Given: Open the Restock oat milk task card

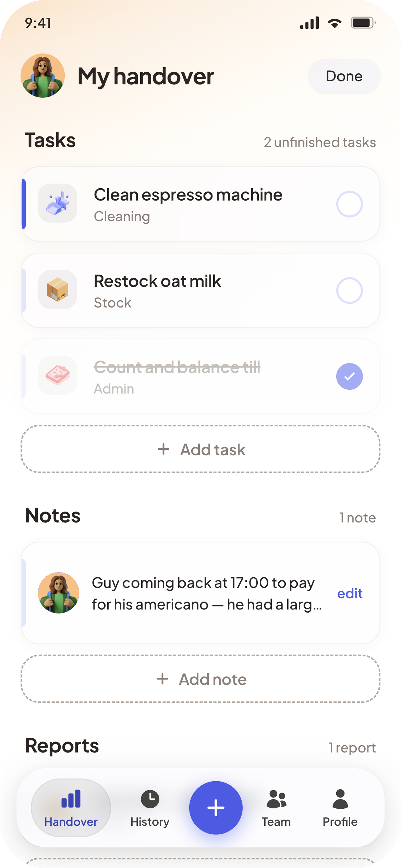Looking at the screenshot, I should click(200, 290).
